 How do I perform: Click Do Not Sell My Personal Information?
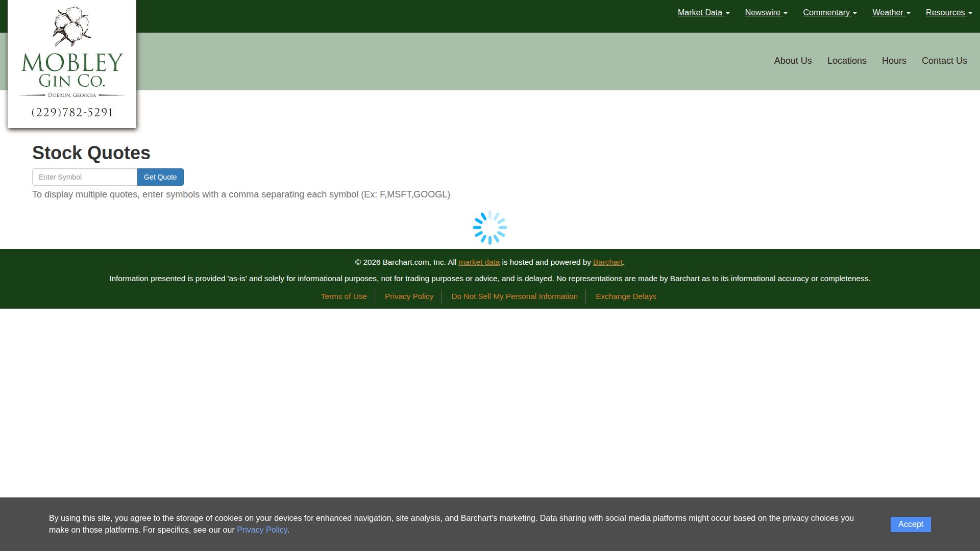click(514, 296)
